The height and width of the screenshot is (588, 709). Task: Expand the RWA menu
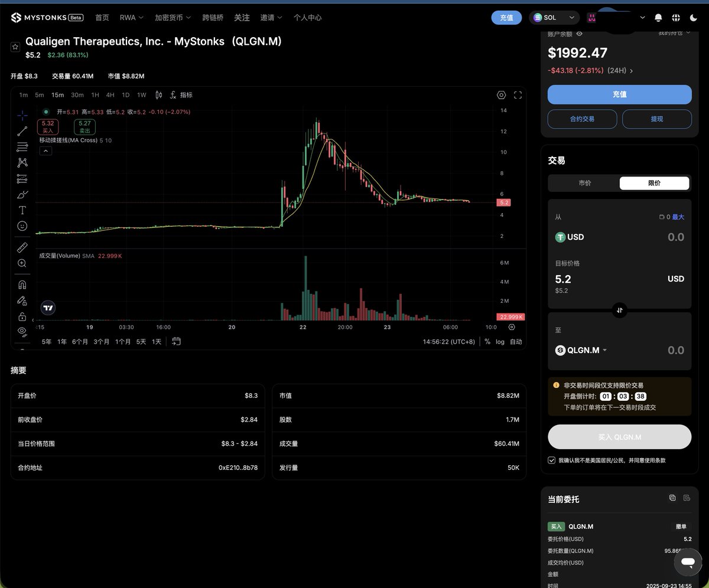[131, 18]
